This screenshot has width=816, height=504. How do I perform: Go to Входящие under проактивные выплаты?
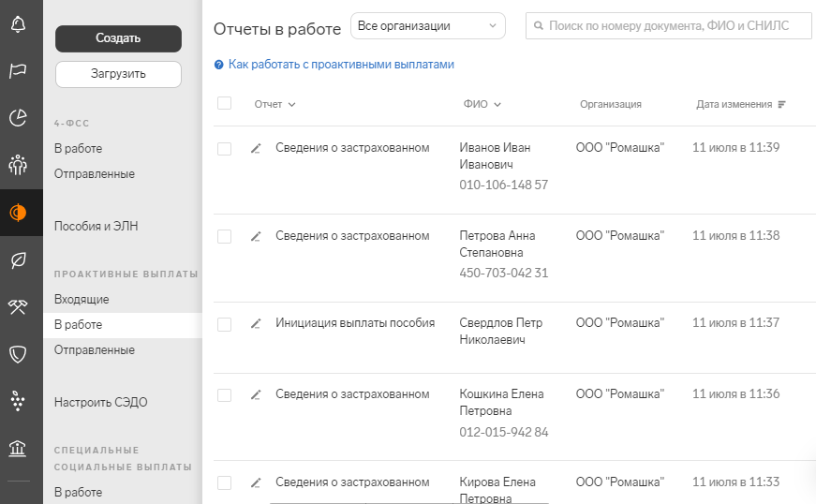(x=82, y=300)
